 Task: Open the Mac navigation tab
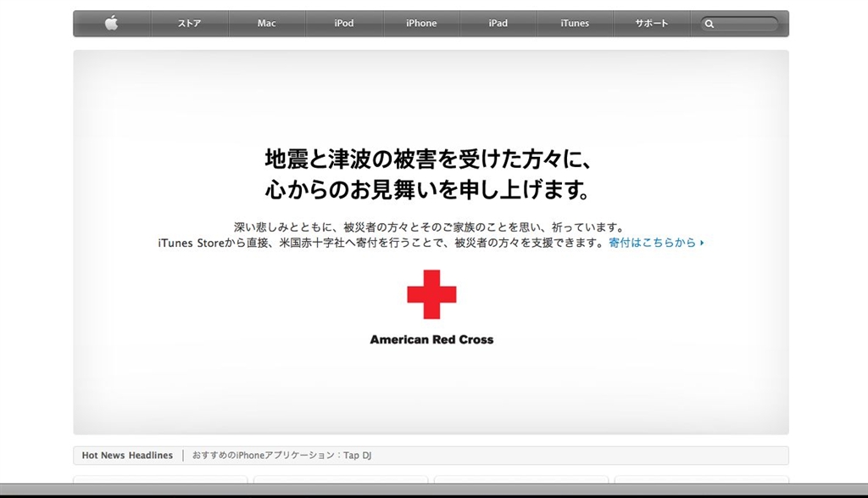pos(266,23)
